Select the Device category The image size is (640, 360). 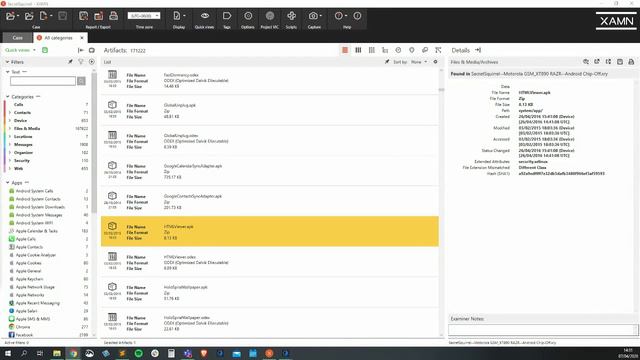pyautogui.click(x=20, y=120)
